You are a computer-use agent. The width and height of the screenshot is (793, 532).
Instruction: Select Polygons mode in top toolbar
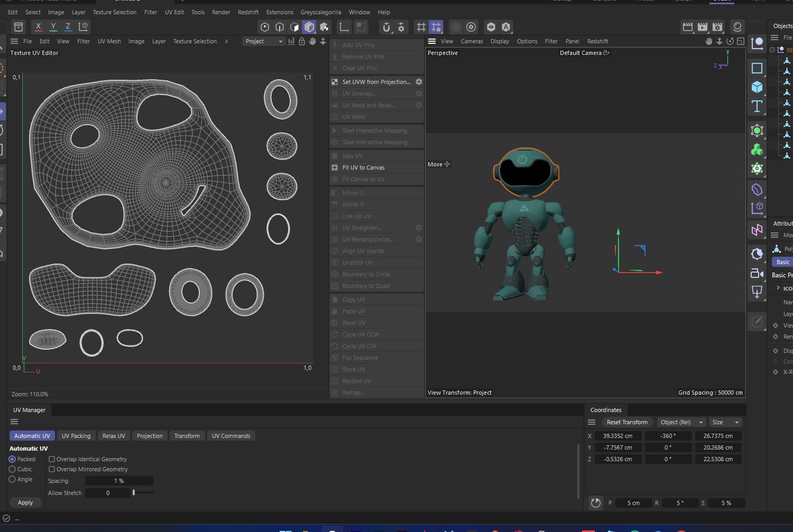(x=294, y=27)
